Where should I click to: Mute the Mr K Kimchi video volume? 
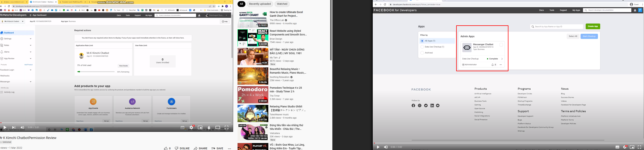point(23,127)
